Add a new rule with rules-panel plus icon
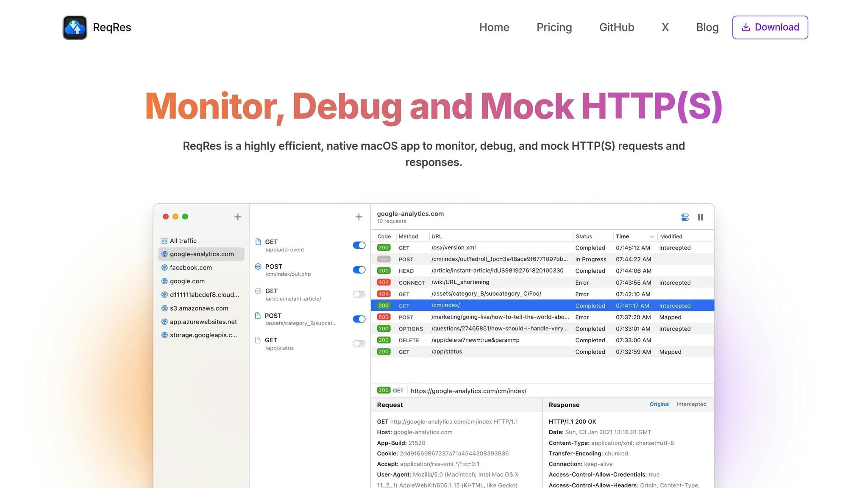This screenshot has height=488, width=868. pos(359,217)
